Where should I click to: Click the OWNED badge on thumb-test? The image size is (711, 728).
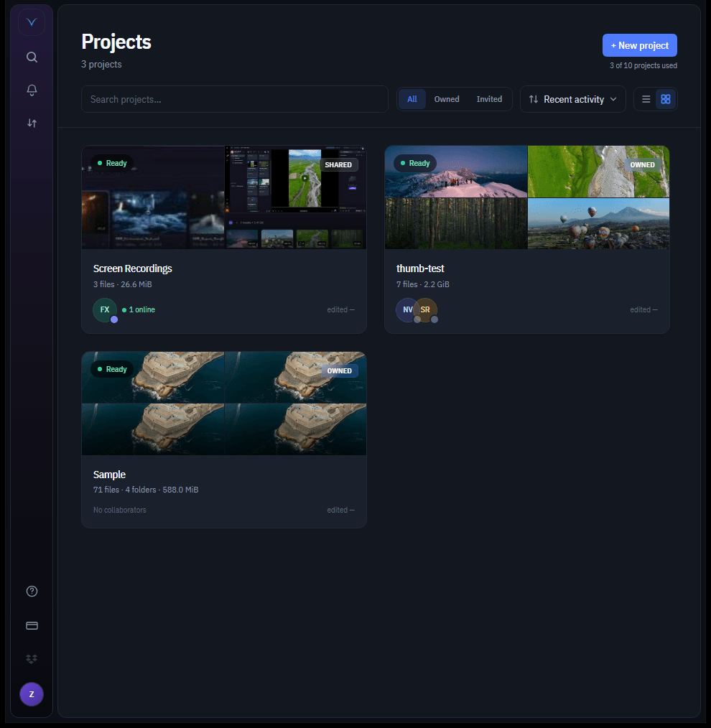click(x=642, y=165)
